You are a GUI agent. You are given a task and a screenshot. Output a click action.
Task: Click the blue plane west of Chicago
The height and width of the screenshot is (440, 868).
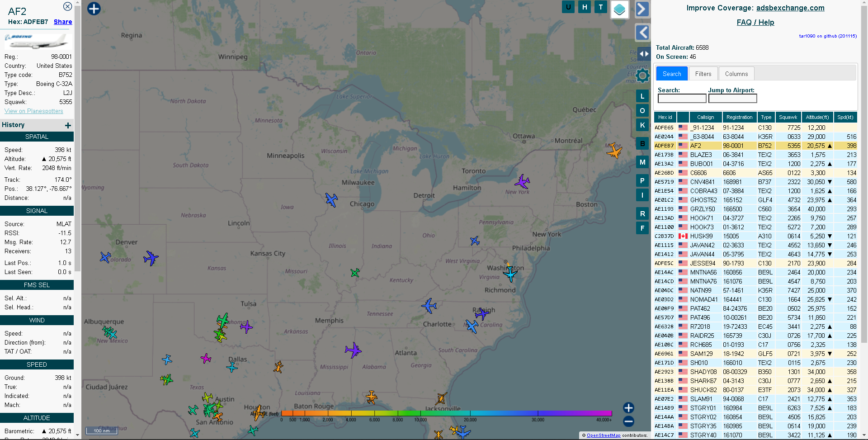(x=331, y=199)
